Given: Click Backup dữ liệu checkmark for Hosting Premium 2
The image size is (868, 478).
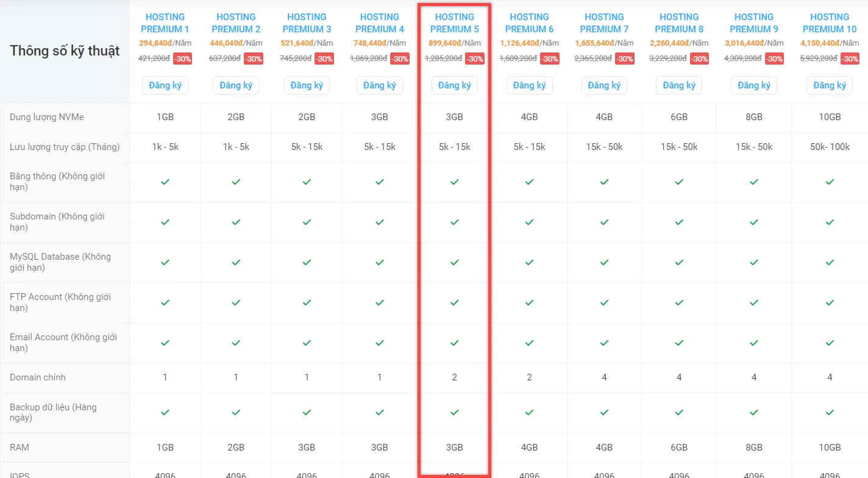Looking at the screenshot, I should pos(236,412).
